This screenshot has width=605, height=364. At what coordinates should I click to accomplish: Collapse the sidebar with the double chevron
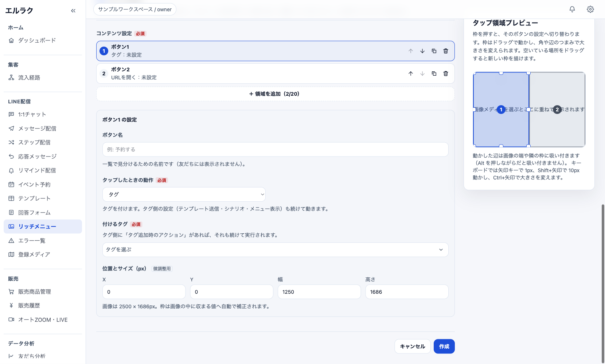[73, 11]
